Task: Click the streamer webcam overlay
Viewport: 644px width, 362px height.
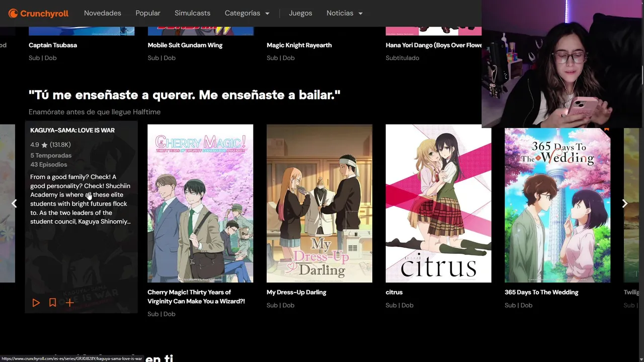Action: pyautogui.click(x=561, y=64)
